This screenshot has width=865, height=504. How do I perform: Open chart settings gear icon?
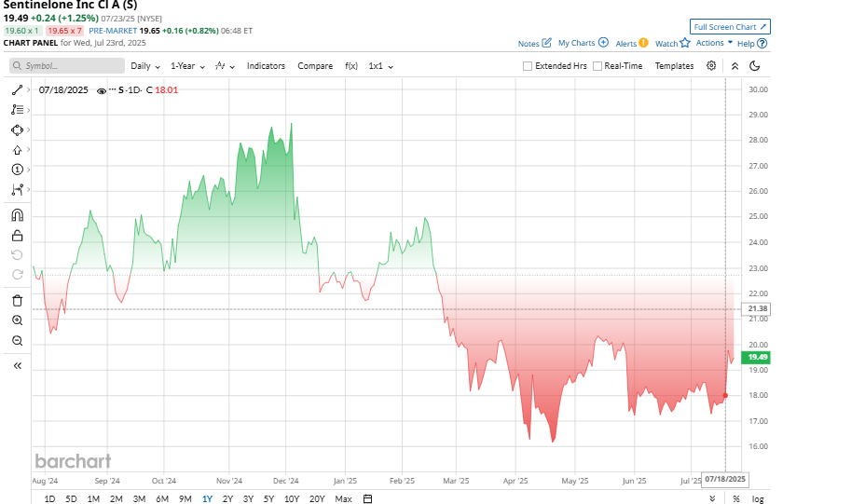coord(711,65)
